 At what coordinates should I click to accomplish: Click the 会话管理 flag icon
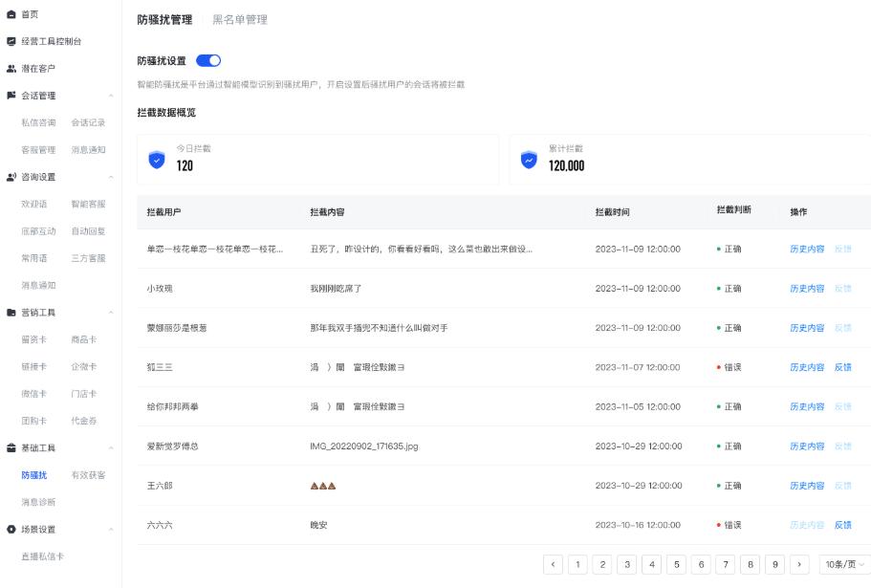[11, 96]
